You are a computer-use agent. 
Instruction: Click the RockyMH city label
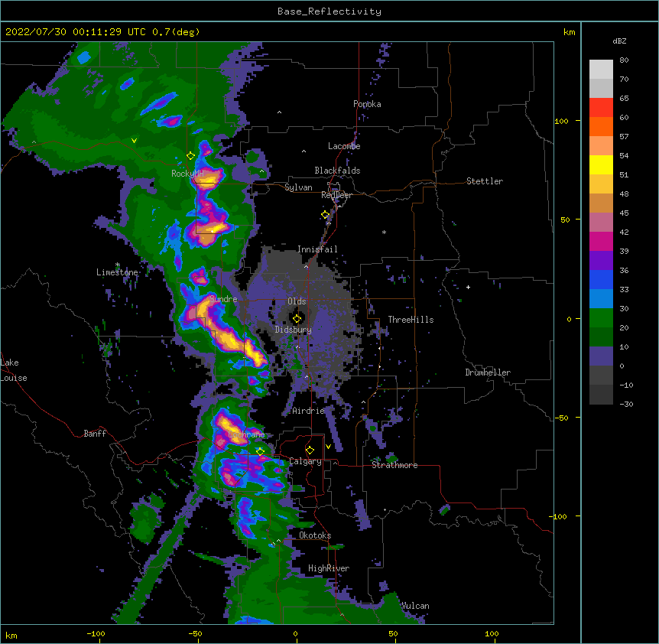pos(187,174)
